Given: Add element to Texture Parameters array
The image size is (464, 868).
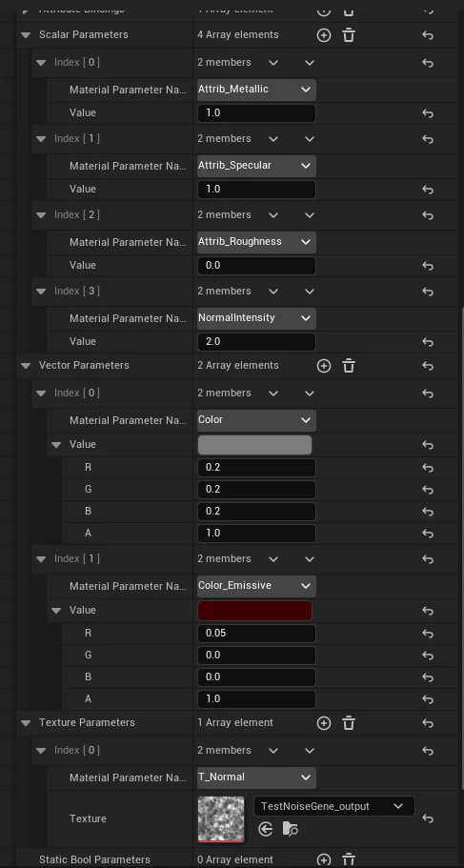Looking at the screenshot, I should (324, 723).
